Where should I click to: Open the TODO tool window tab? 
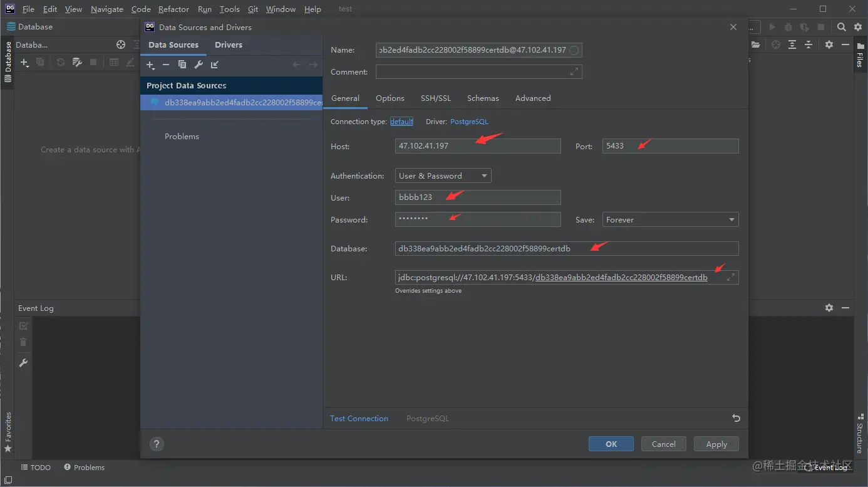pyautogui.click(x=36, y=468)
